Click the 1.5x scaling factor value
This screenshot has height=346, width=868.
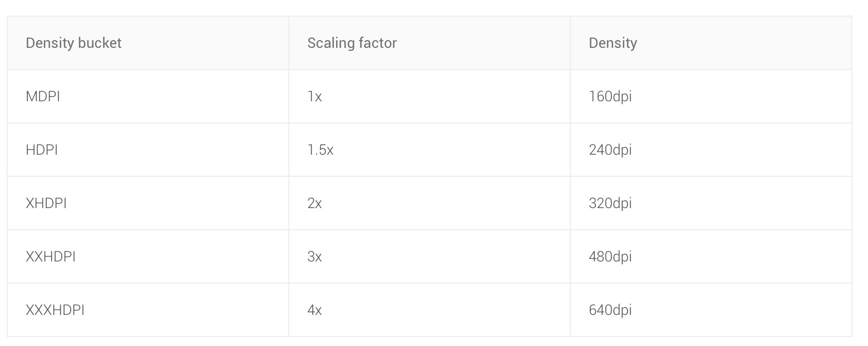tap(320, 150)
